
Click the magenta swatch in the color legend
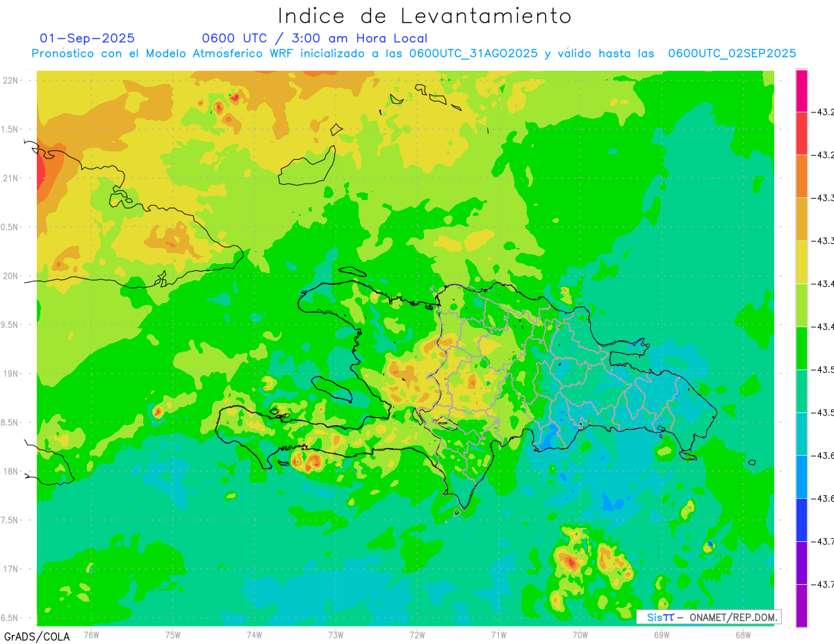[801, 90]
